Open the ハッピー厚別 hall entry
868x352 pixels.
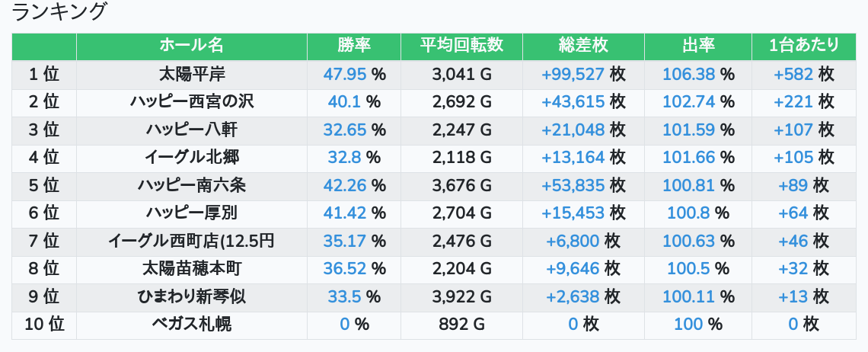point(192,213)
